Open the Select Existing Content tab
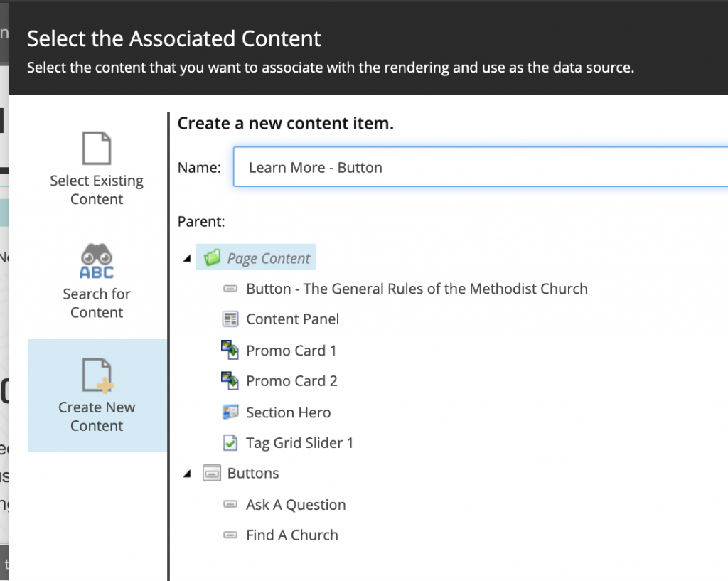 tap(97, 169)
